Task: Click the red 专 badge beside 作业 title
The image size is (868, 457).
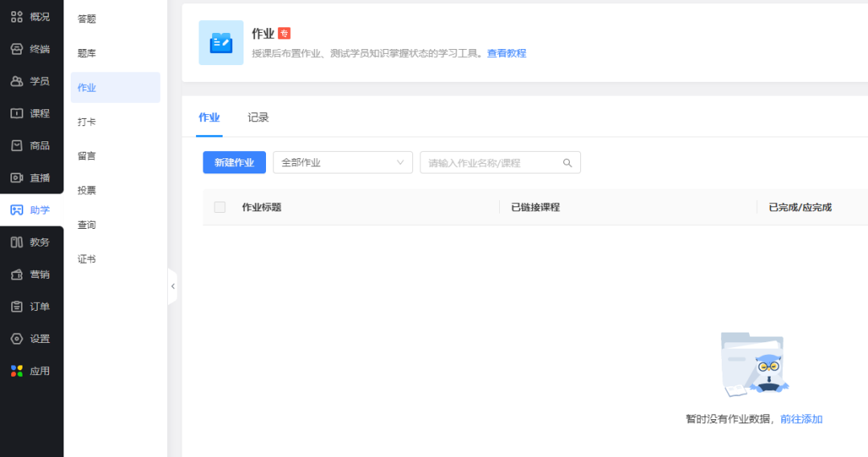Action: tap(284, 34)
